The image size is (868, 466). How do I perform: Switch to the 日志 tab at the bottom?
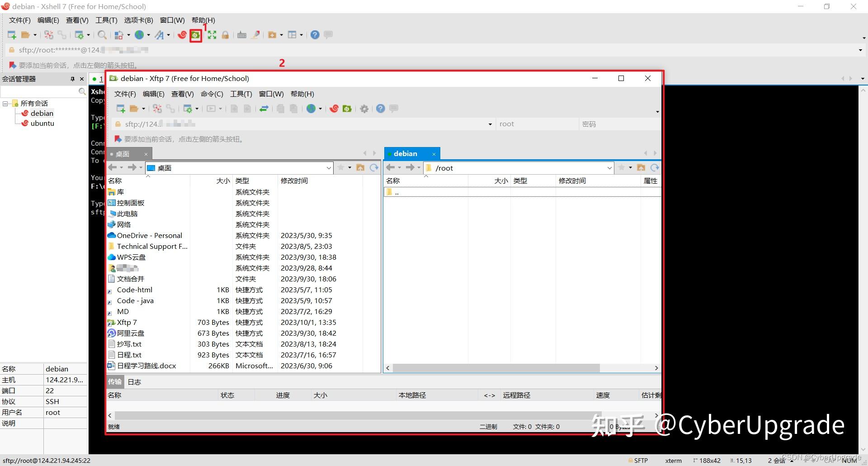pyautogui.click(x=134, y=382)
